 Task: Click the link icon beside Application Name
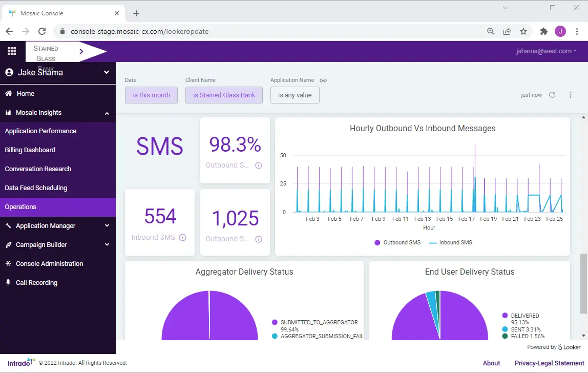click(x=323, y=80)
